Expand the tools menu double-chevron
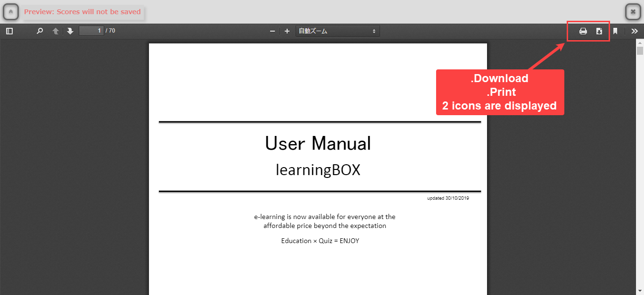The width and height of the screenshot is (644, 295). click(x=635, y=31)
